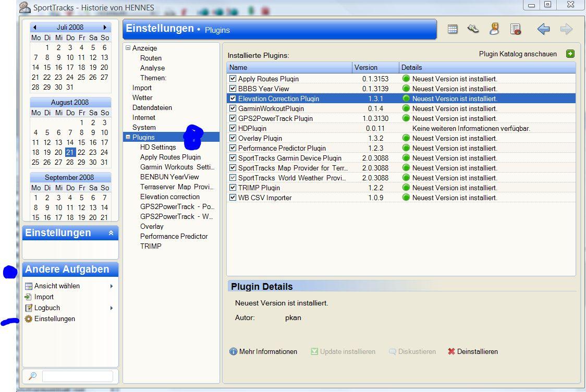Select Analyse under Anzeige
Image resolution: width=586 pixels, height=392 pixels.
point(152,68)
